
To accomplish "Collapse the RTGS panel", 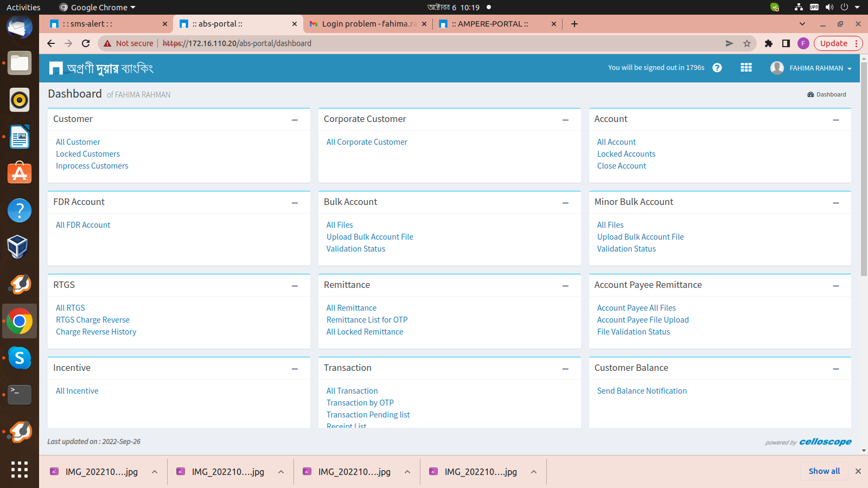I will [x=295, y=286].
